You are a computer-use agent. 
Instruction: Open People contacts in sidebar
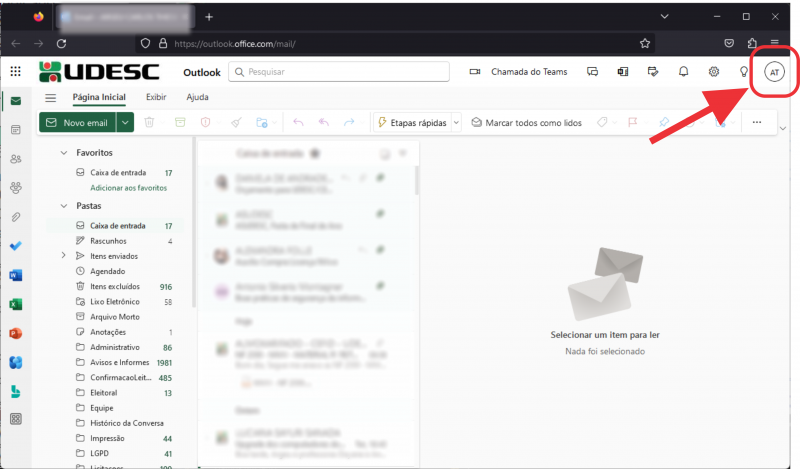coord(15,159)
